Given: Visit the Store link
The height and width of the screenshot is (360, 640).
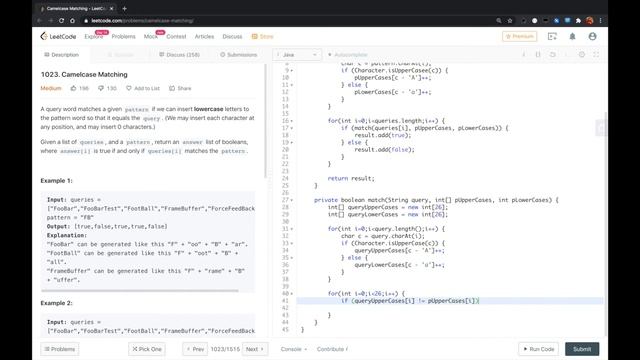Looking at the screenshot, I should 262,36.
